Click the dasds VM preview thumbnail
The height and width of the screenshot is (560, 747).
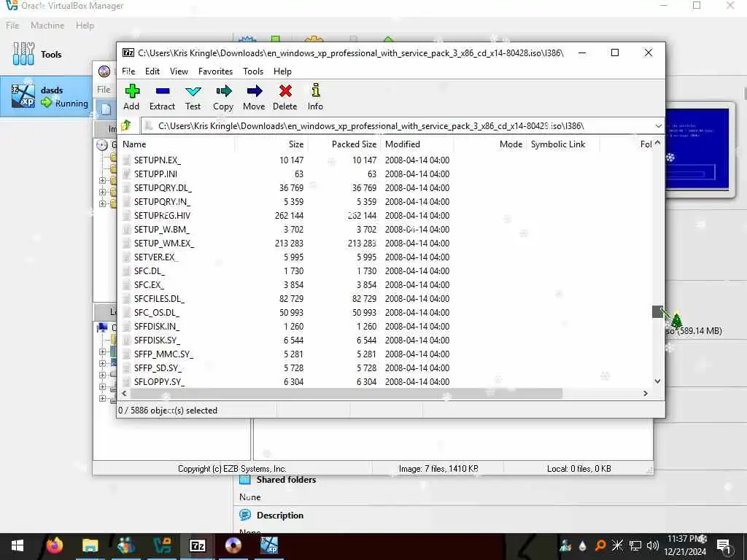pos(697,149)
